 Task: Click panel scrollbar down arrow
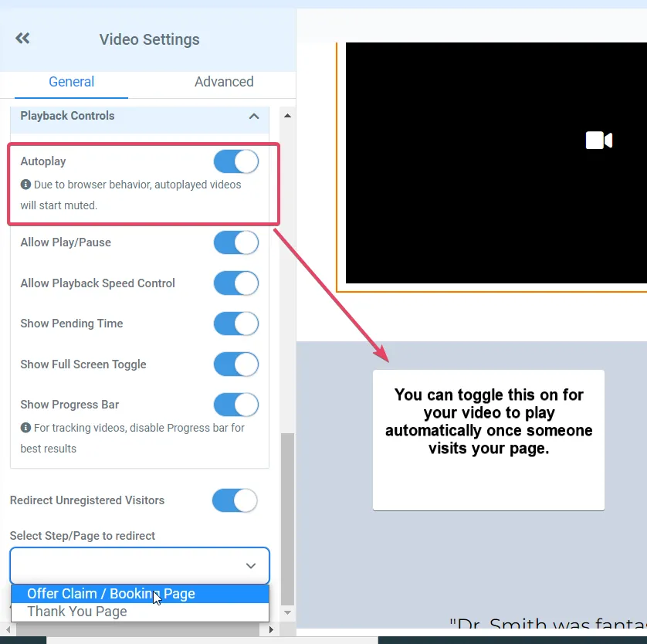[x=288, y=612]
